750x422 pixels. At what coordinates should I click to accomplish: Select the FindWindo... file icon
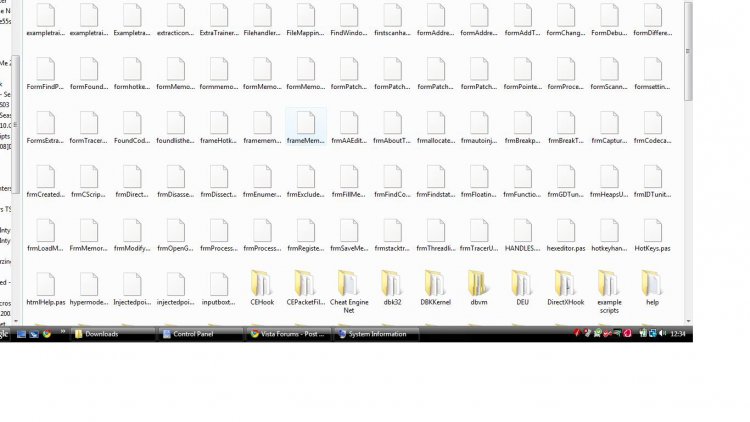click(349, 15)
